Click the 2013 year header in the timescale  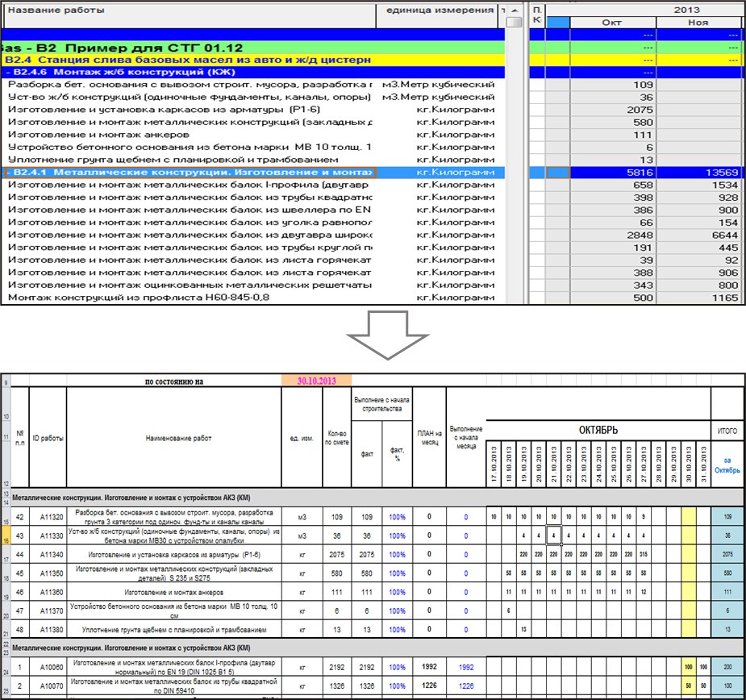click(x=686, y=10)
